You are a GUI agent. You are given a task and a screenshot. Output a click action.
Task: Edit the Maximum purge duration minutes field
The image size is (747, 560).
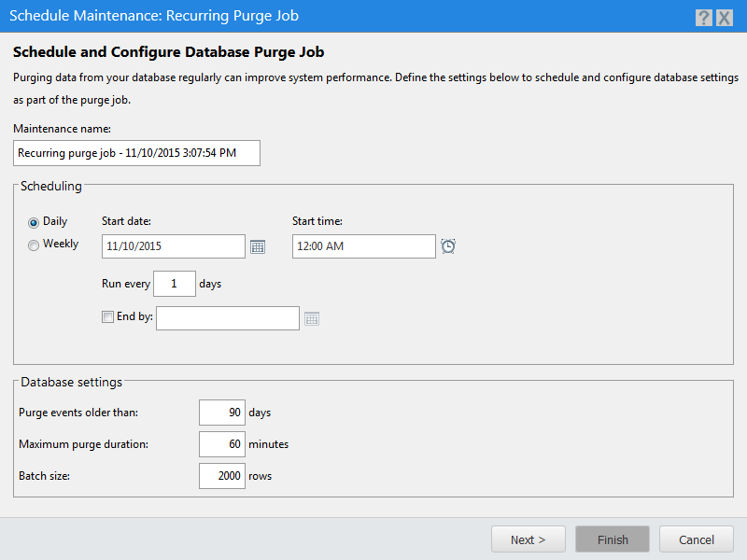[221, 444]
